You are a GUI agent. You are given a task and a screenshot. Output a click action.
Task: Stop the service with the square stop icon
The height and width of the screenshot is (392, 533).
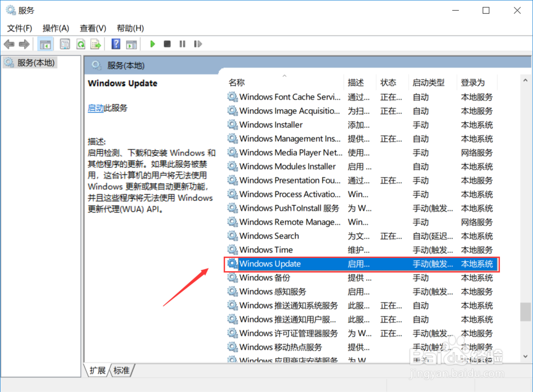[167, 44]
